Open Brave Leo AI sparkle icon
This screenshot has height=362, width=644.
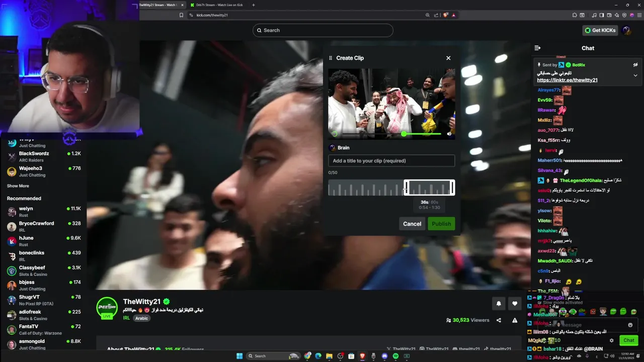617,15
